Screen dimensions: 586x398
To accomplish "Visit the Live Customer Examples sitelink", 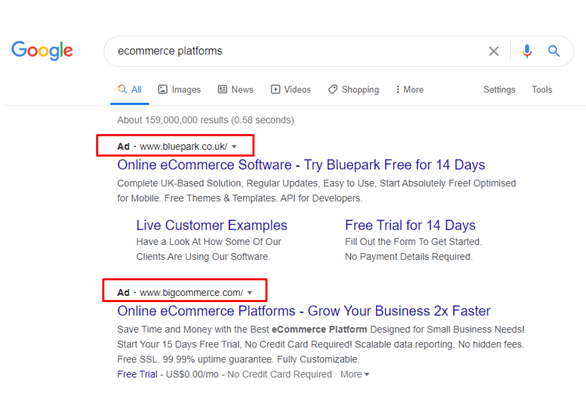I will (212, 225).
